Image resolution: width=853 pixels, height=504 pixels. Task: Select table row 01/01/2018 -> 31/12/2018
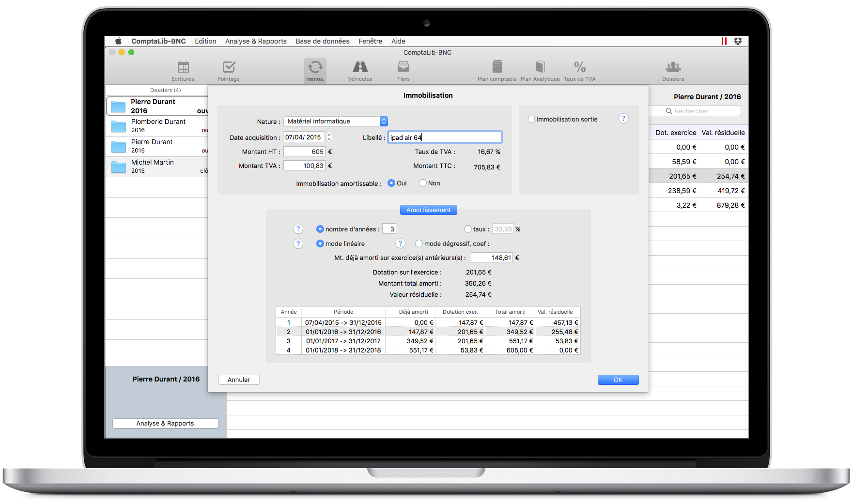(428, 350)
